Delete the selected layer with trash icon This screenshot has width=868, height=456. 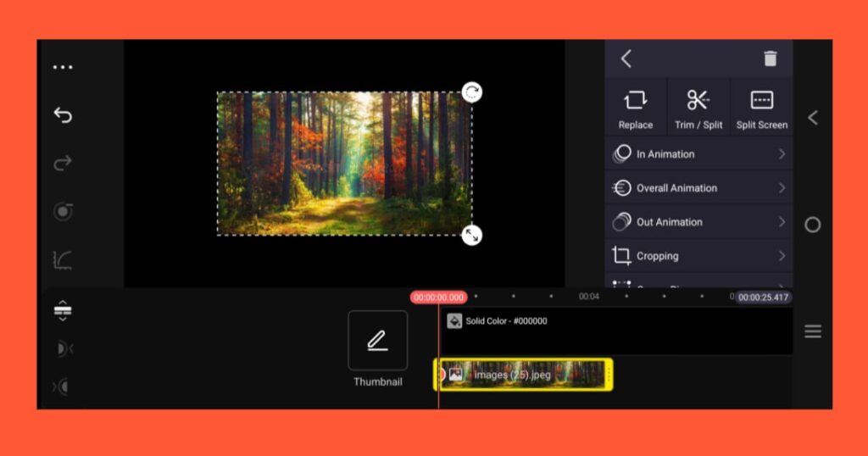770,58
